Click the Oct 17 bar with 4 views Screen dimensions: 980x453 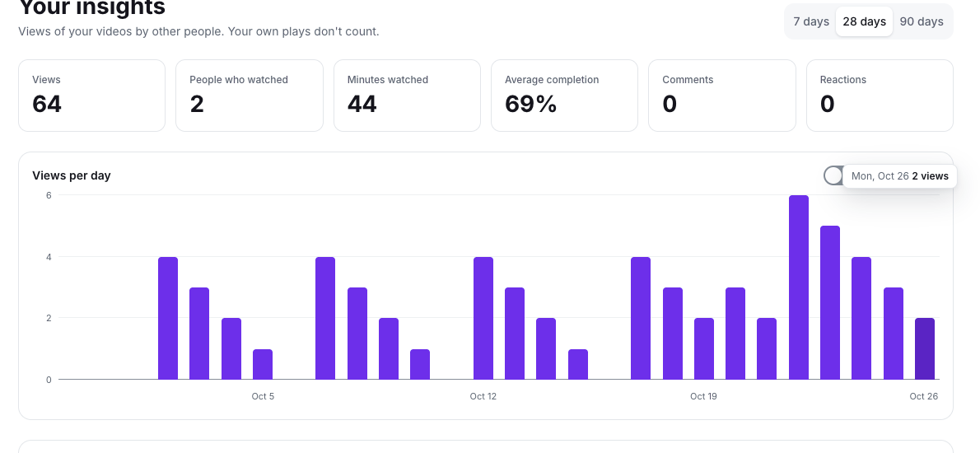coord(641,318)
